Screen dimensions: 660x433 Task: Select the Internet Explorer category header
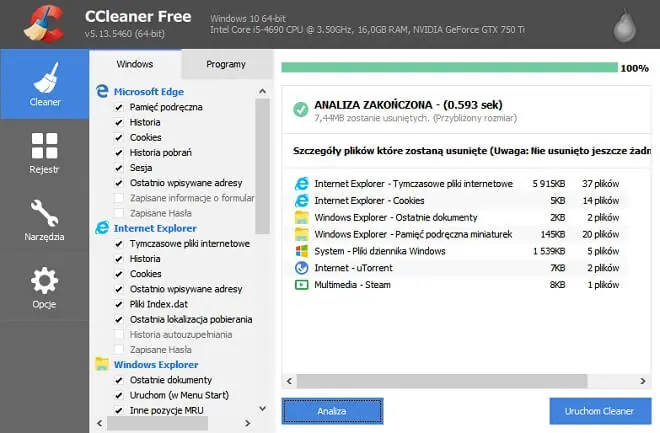click(x=155, y=228)
